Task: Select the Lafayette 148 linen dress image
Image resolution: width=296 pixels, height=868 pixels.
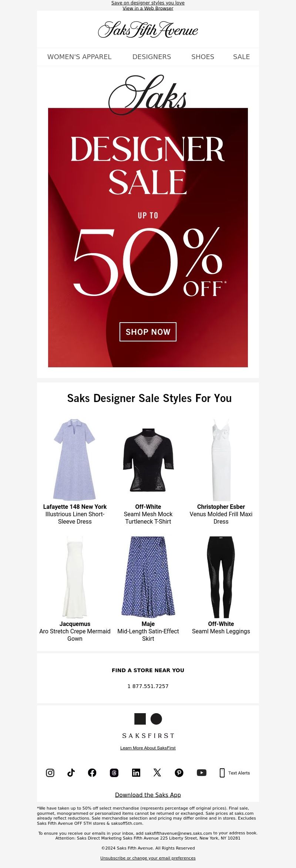Action: click(75, 460)
